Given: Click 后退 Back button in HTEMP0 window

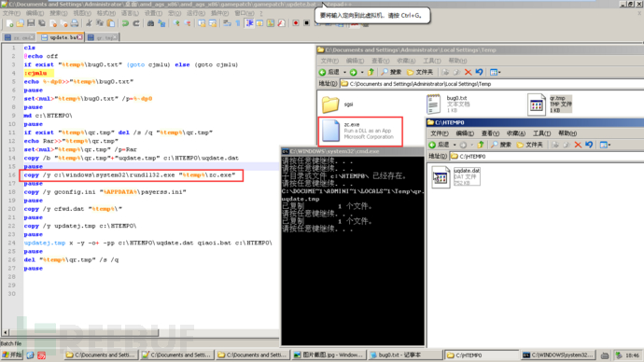Looking at the screenshot, I should click(x=439, y=145).
